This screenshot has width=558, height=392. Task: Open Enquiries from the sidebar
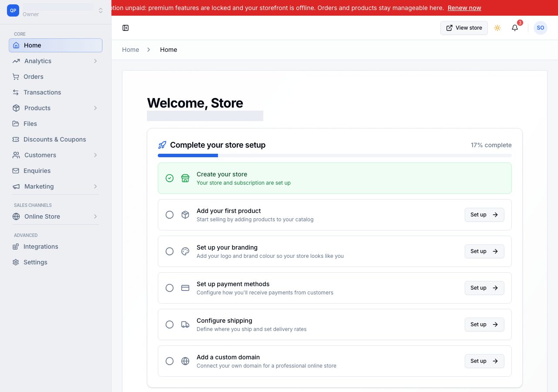click(x=55, y=171)
